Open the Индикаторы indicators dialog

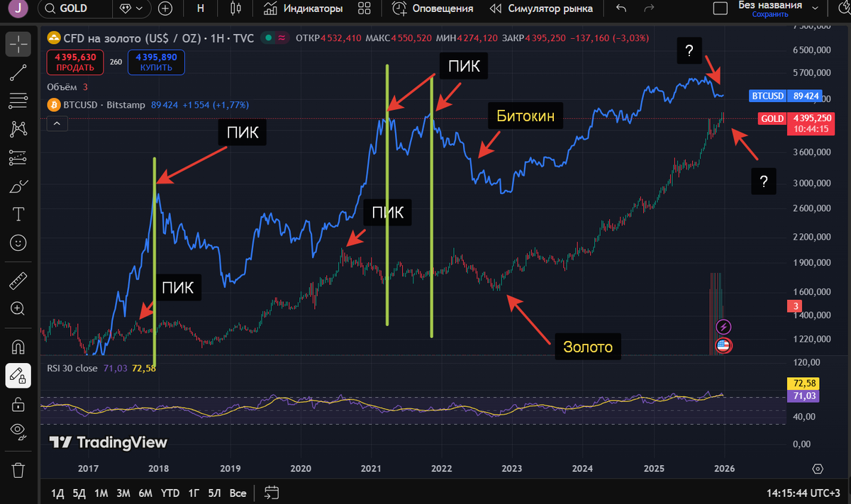point(303,9)
